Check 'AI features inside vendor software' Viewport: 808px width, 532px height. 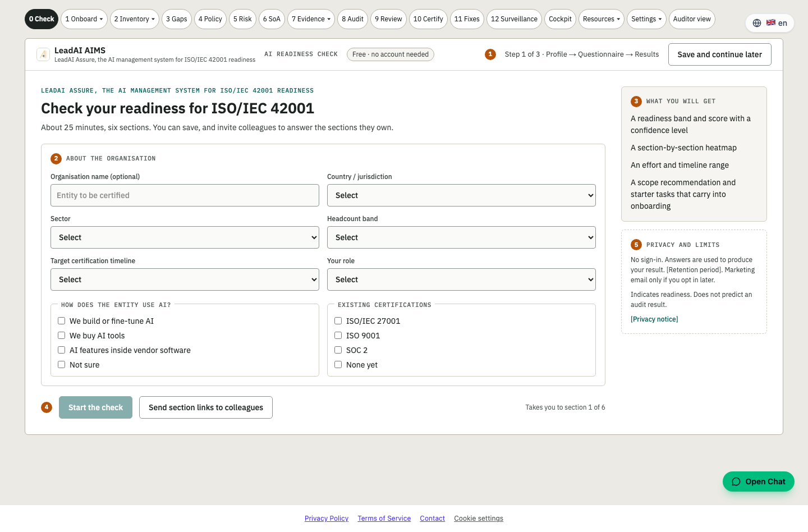pos(62,350)
